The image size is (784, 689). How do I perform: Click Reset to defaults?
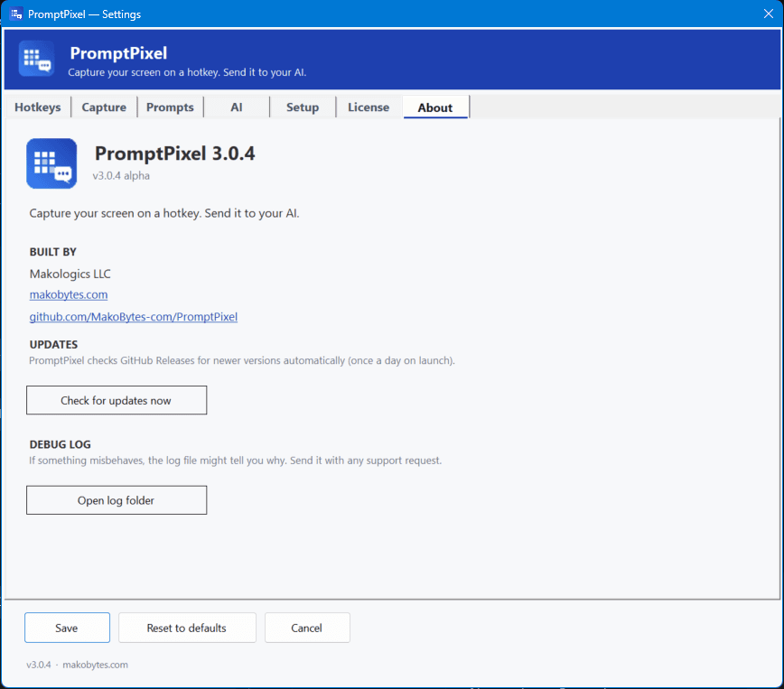[x=187, y=628]
